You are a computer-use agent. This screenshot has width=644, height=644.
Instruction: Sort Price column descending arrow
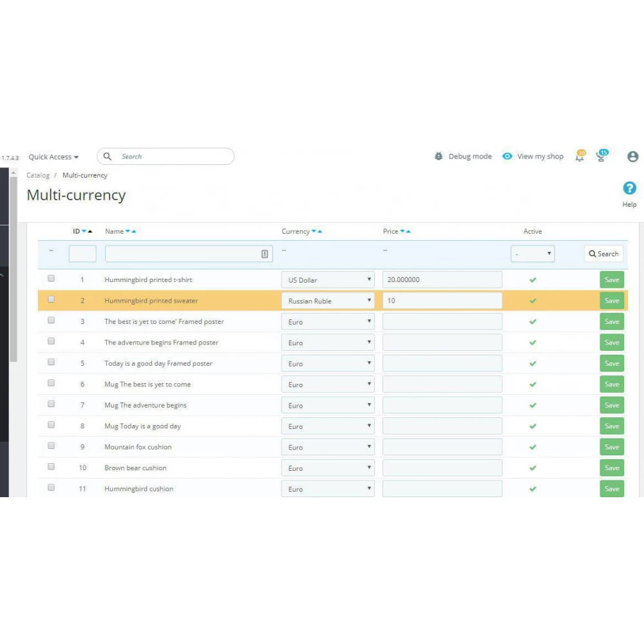pyautogui.click(x=402, y=231)
